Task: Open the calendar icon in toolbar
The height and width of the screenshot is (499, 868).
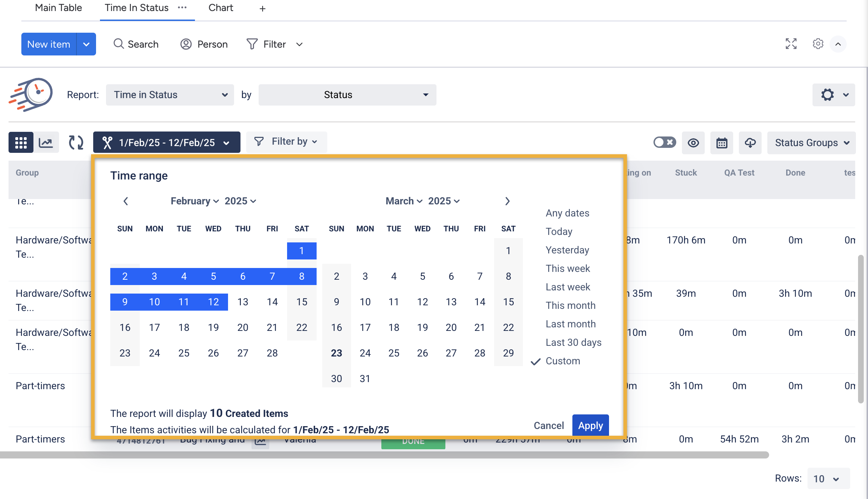Action: click(x=721, y=143)
